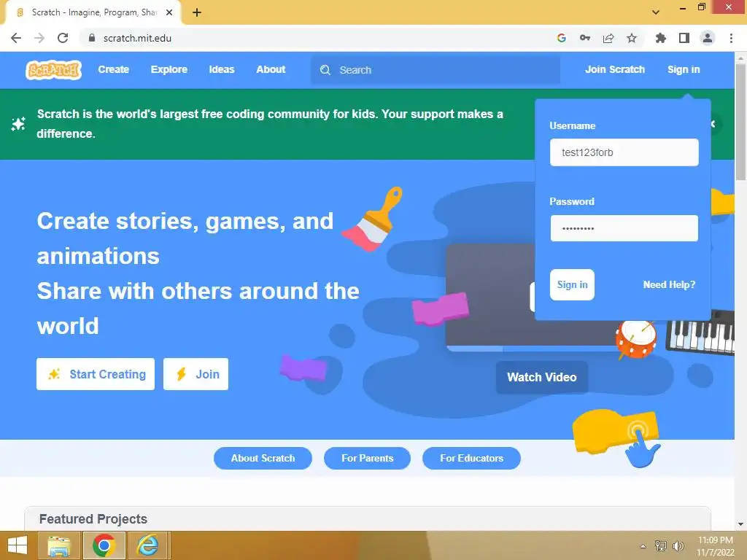Open Internet Explorer from taskbar
This screenshot has width=747, height=560.
pyautogui.click(x=147, y=545)
